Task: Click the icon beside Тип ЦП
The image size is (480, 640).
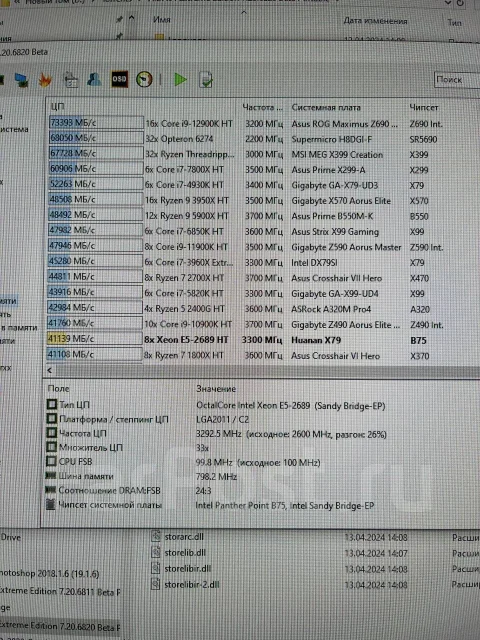Action: 51,404
